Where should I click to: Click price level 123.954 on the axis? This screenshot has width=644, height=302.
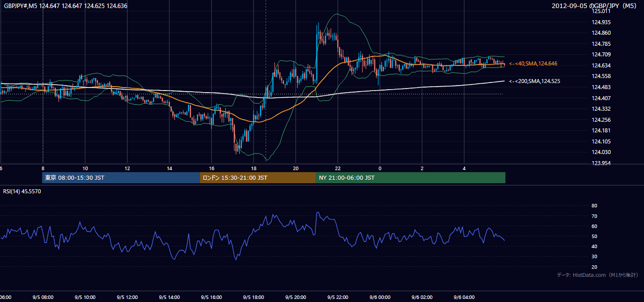[601, 163]
